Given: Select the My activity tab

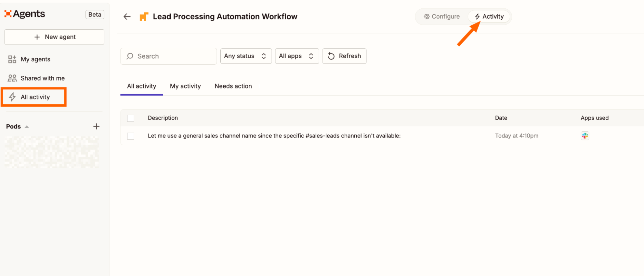Looking at the screenshot, I should (x=185, y=86).
